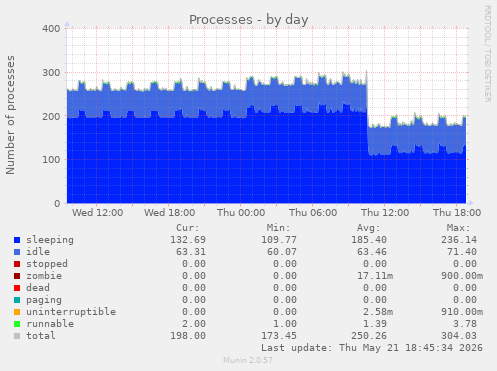This screenshot has height=371, width=497.
Task: Click sleeping minimum value 109.77
Action: tap(279, 240)
